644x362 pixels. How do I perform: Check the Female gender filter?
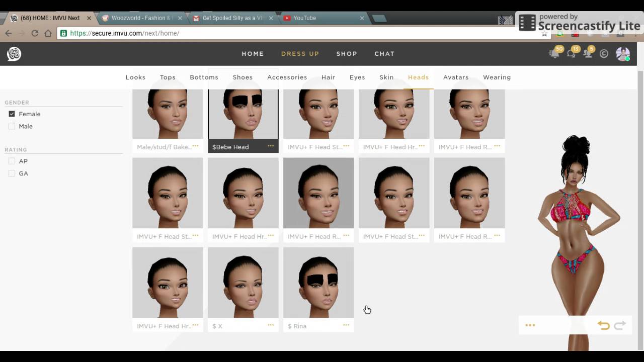(12, 114)
